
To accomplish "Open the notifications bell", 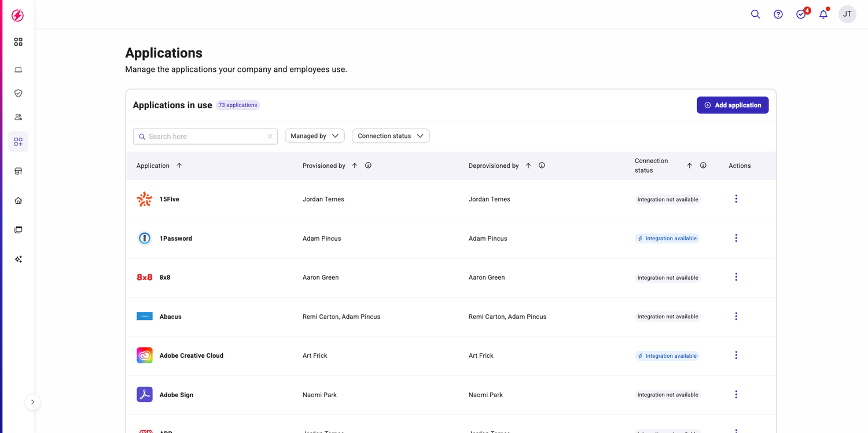I will click(823, 14).
